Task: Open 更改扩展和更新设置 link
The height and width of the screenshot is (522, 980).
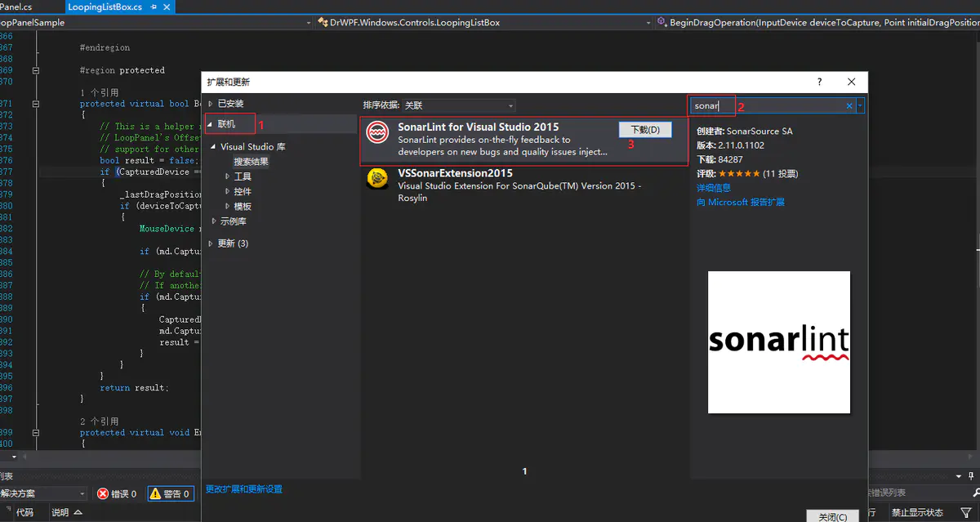Action: tap(243, 489)
